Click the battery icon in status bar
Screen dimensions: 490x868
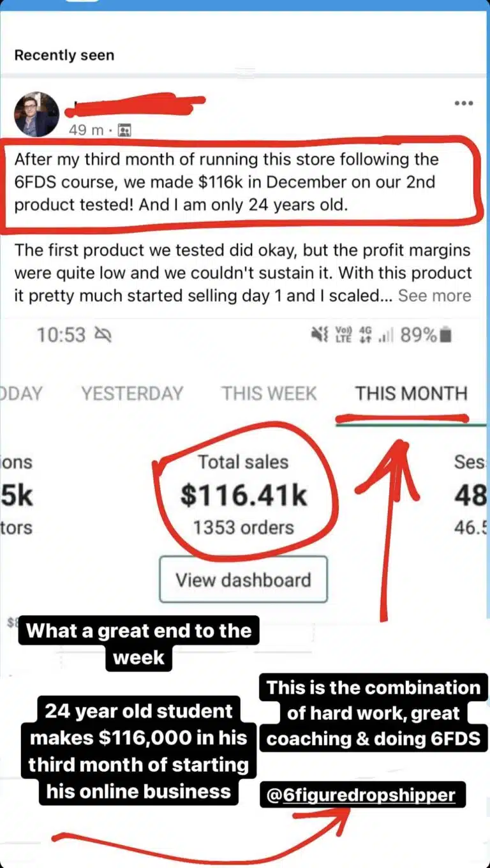coord(446,335)
